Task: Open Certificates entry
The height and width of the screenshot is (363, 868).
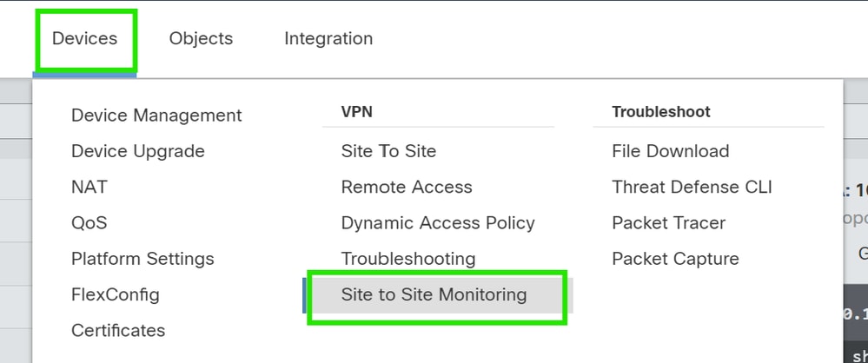Action: coord(118,330)
